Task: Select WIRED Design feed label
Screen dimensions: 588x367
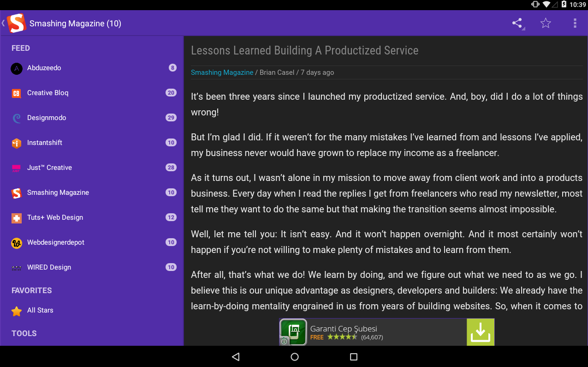Action: tap(49, 267)
